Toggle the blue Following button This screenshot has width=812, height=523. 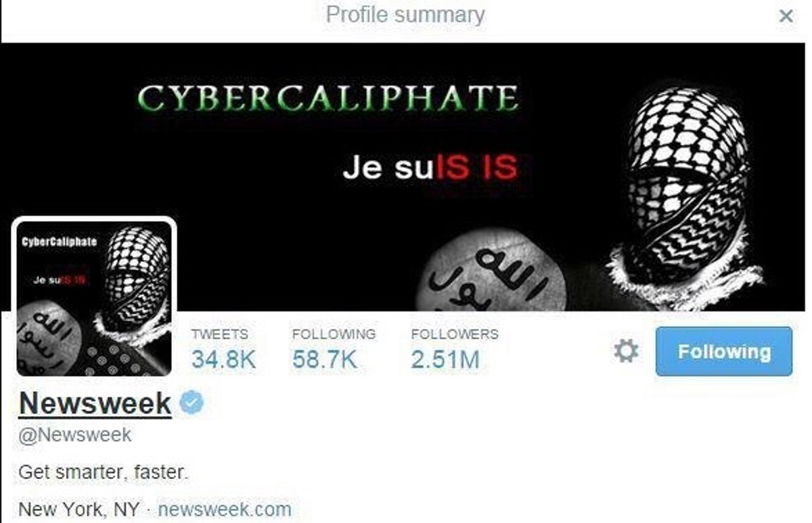[x=724, y=352]
